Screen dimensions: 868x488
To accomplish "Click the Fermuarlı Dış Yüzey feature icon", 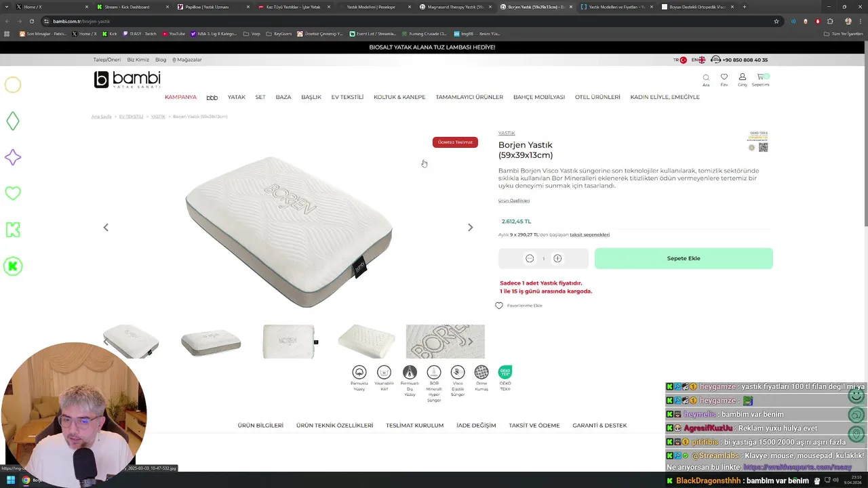I will tap(410, 372).
